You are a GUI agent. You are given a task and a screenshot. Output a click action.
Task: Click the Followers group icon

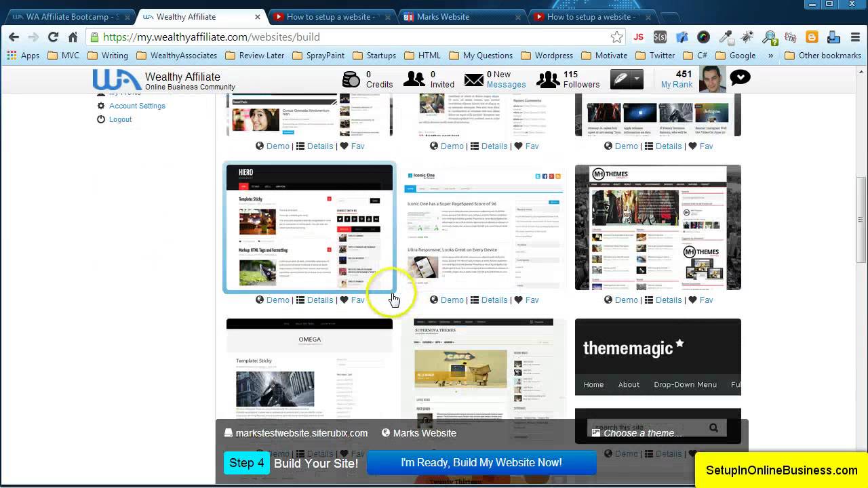(x=548, y=80)
